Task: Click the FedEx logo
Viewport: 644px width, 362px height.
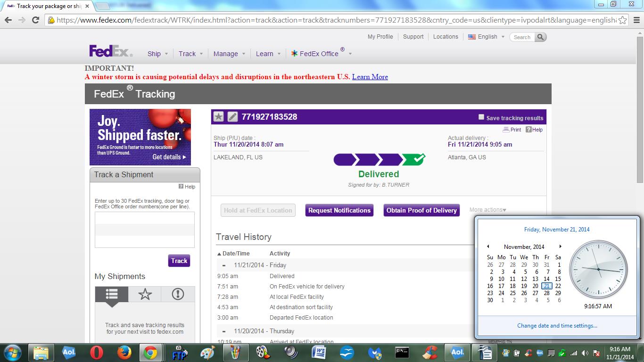Action: pos(111,51)
